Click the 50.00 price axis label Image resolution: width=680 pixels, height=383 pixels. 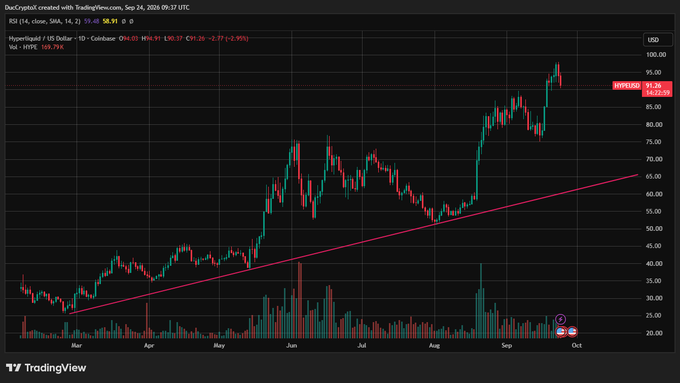pyautogui.click(x=654, y=229)
